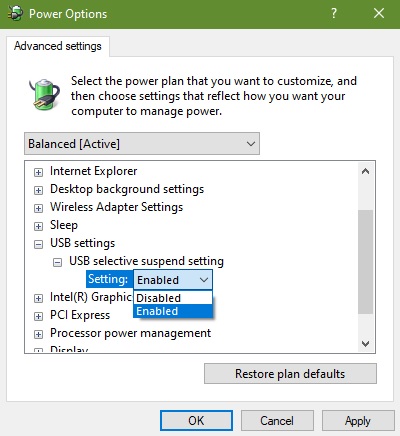Expand the Intel(R) Graphics node
The width and height of the screenshot is (400, 436).
point(38,298)
